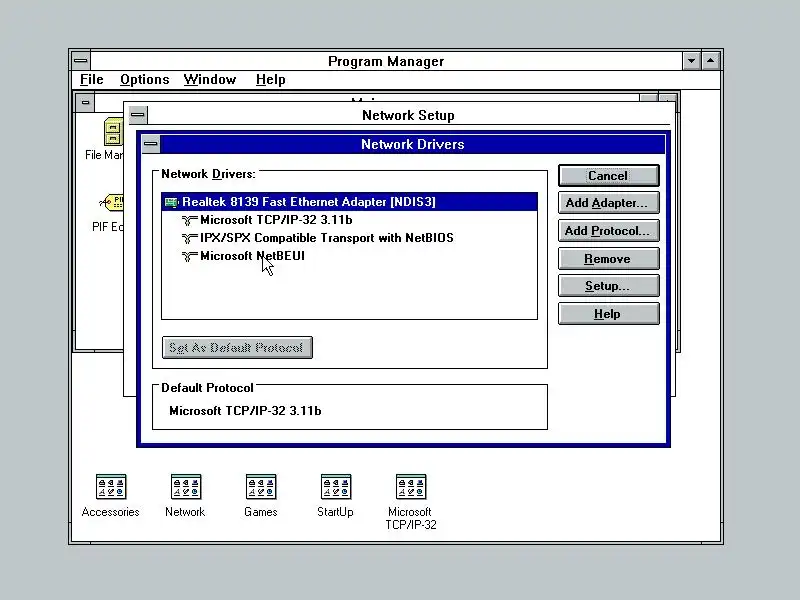Select Realtek 8139 Fast Ethernet Adapter [NDIS3]

(x=349, y=202)
